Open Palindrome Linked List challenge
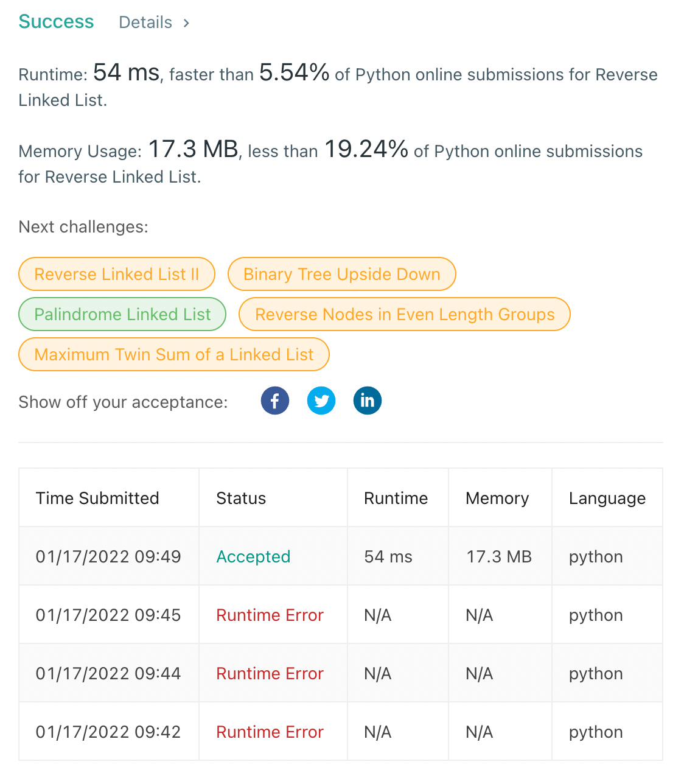This screenshot has height=784, width=684. tap(122, 314)
